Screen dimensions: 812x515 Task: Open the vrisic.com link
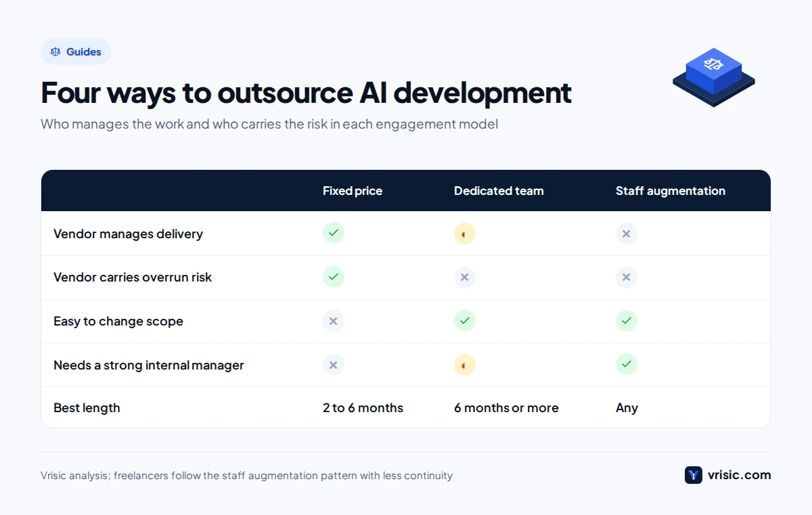[x=739, y=475]
